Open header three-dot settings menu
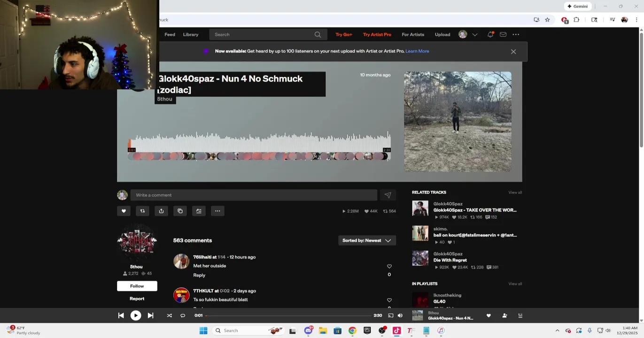 coord(516,34)
